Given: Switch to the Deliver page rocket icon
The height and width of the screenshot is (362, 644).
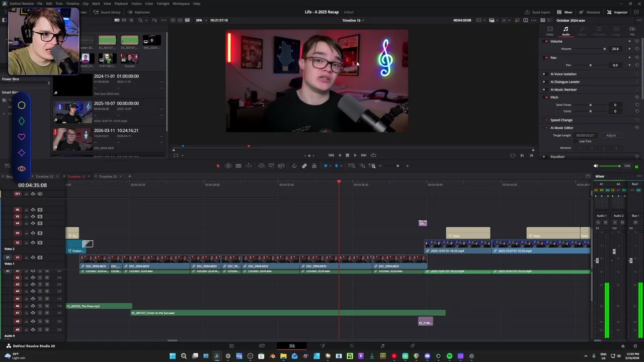Looking at the screenshot, I should click(x=413, y=346).
